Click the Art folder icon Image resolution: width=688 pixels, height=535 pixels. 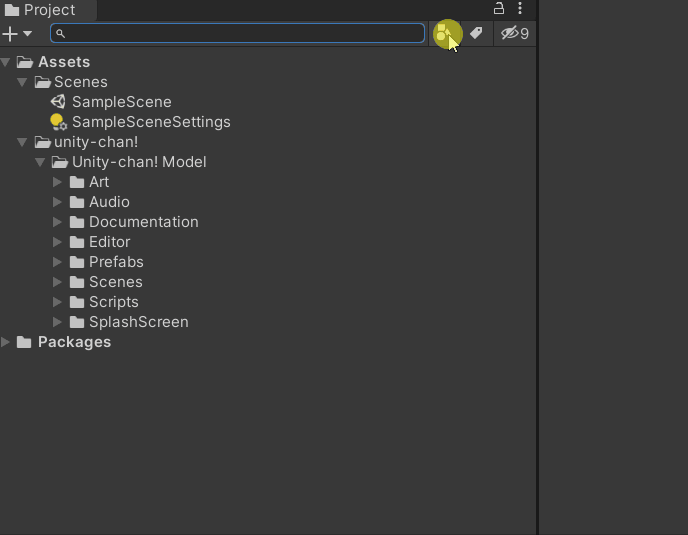click(x=77, y=182)
